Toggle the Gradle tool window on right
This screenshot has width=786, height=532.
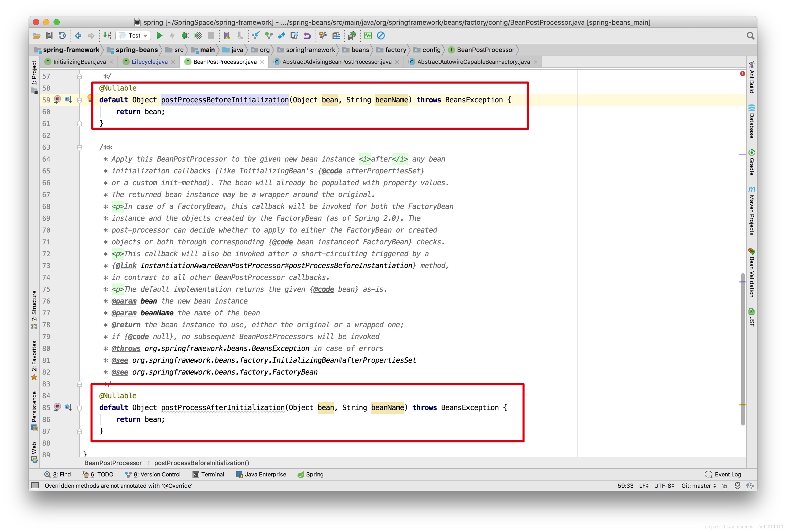751,162
